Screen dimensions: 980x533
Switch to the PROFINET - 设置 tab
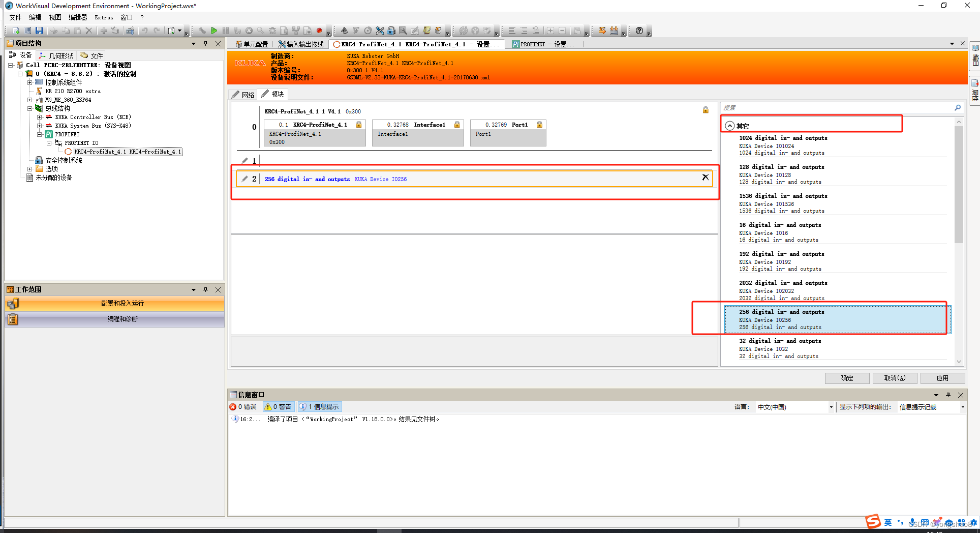pos(543,44)
